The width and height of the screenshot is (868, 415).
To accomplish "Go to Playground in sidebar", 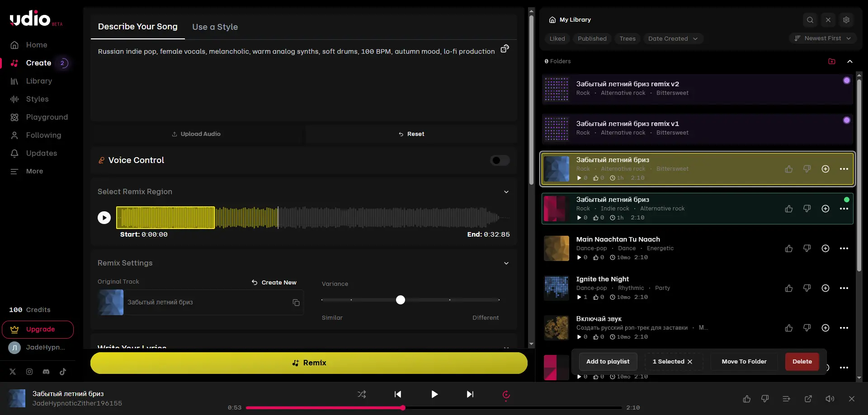I will click(39, 117).
